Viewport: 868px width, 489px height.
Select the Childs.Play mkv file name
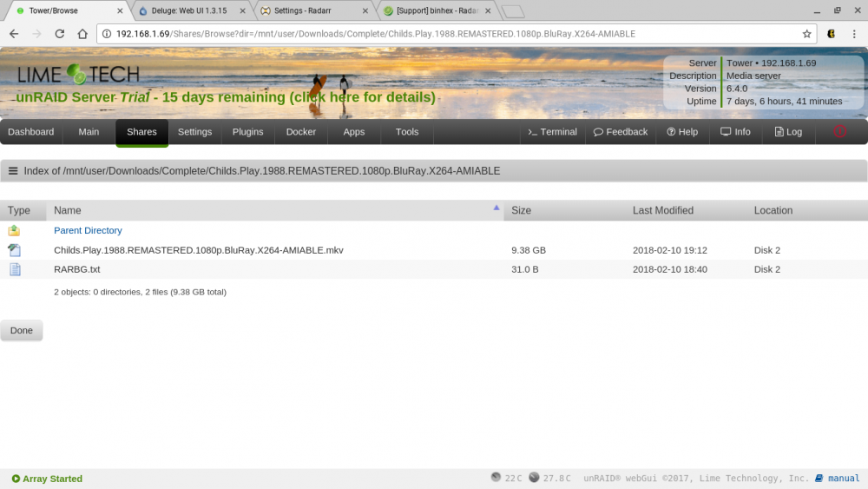coord(199,250)
